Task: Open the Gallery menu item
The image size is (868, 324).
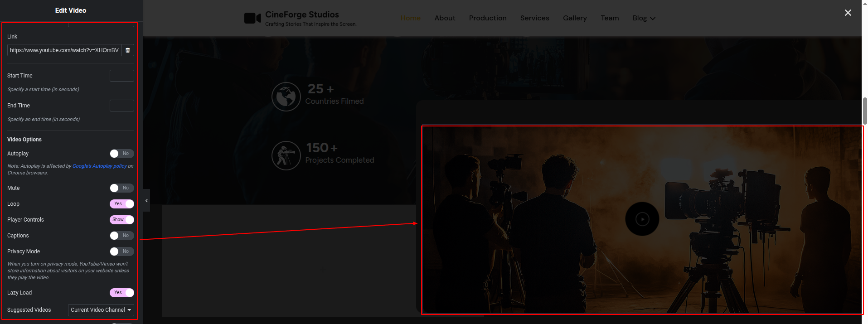Action: [x=575, y=18]
